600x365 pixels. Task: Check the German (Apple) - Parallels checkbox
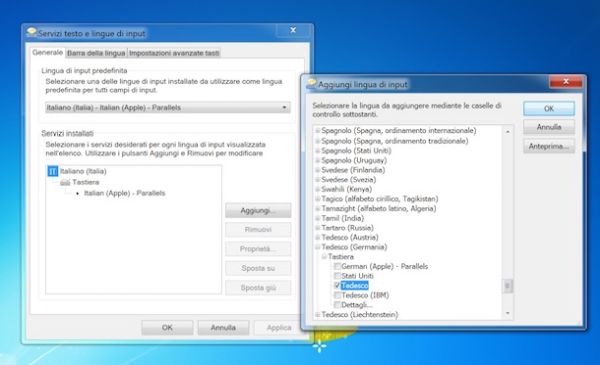(337, 266)
